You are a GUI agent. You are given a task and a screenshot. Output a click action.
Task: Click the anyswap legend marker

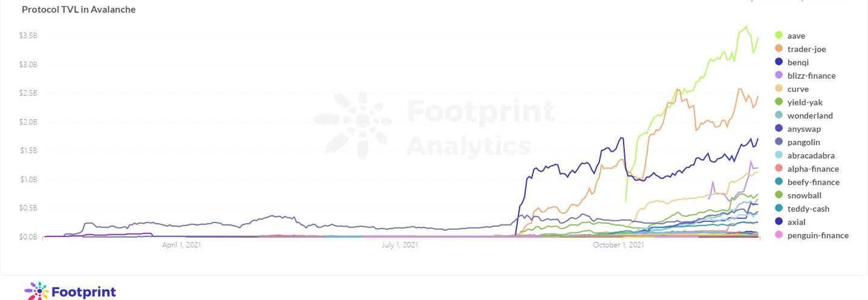[778, 129]
